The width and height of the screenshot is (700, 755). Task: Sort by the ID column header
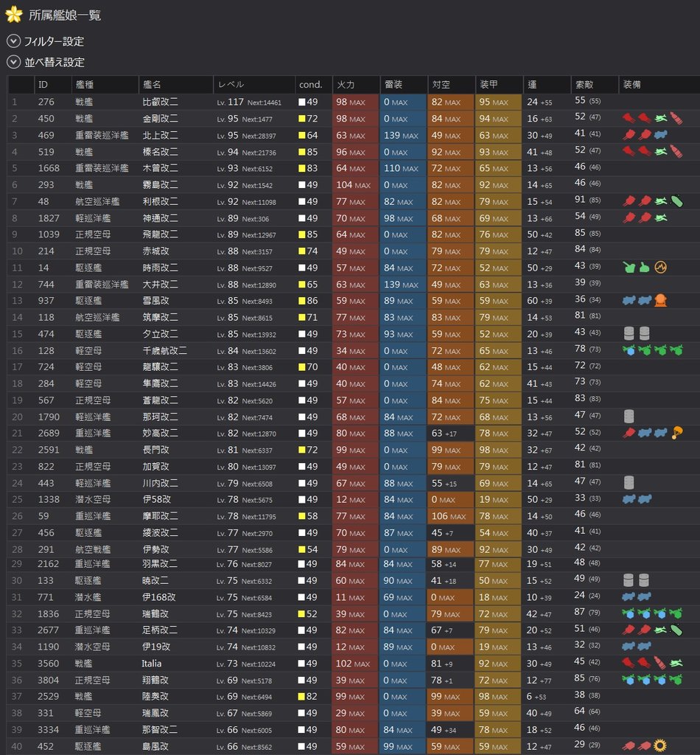pos(53,84)
